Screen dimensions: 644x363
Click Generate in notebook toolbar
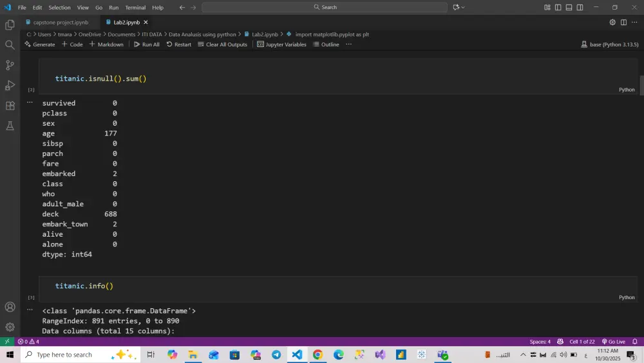click(x=40, y=44)
